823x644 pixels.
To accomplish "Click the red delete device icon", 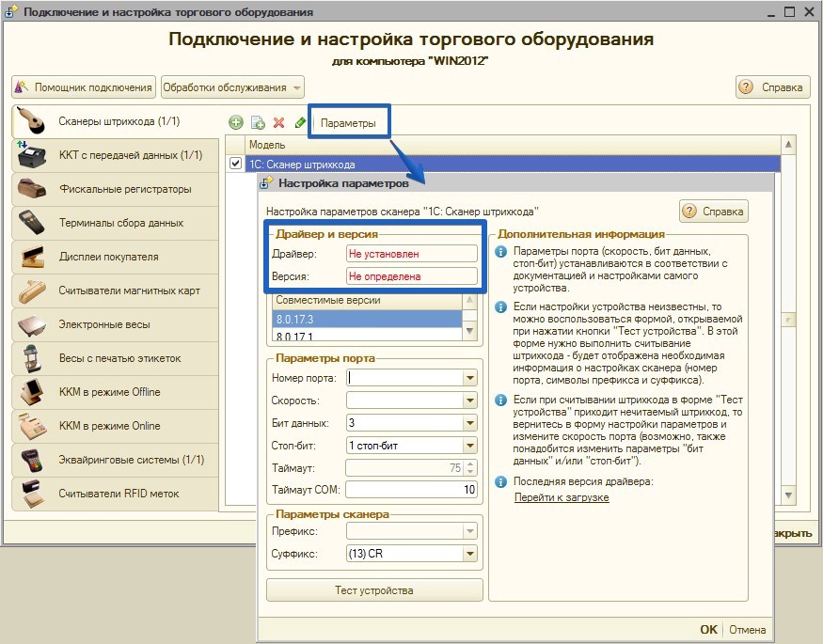I will tap(278, 123).
